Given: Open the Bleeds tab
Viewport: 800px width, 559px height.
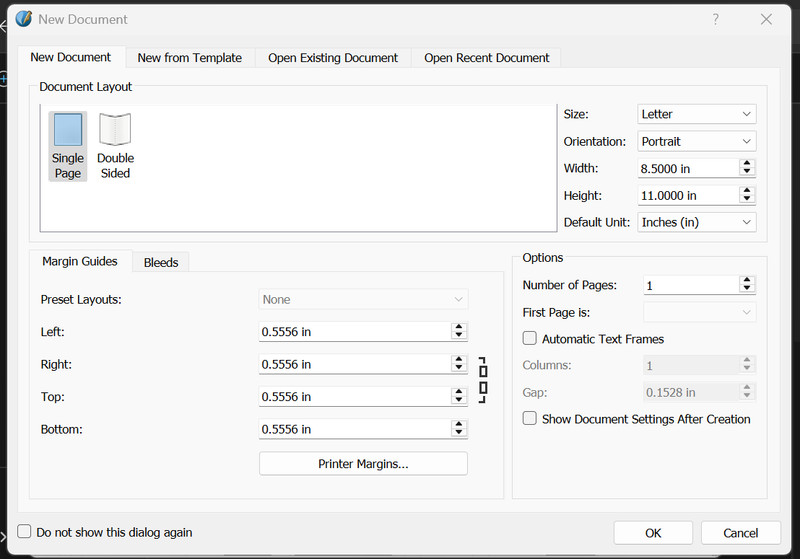Looking at the screenshot, I should (x=161, y=263).
